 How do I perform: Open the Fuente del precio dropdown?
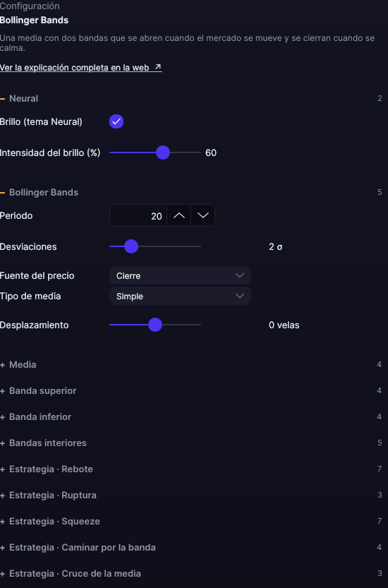[180, 275]
